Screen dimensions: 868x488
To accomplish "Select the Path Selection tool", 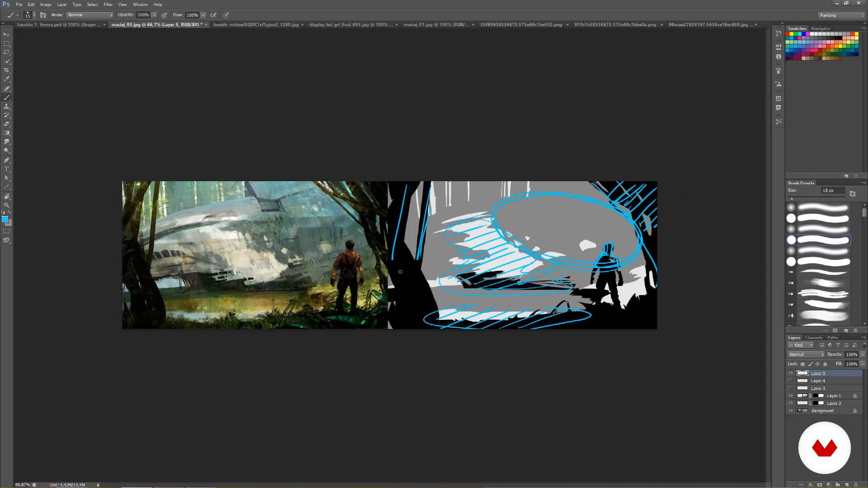I will tap(6, 178).
